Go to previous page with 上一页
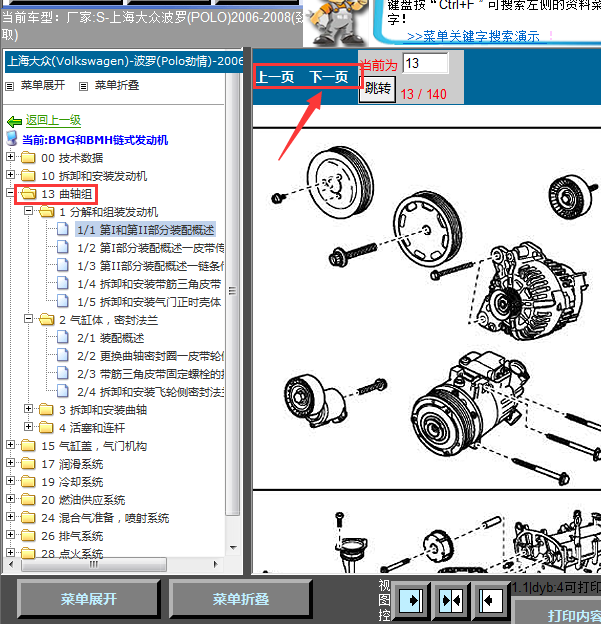Viewport: 601px width, 624px height. point(275,77)
